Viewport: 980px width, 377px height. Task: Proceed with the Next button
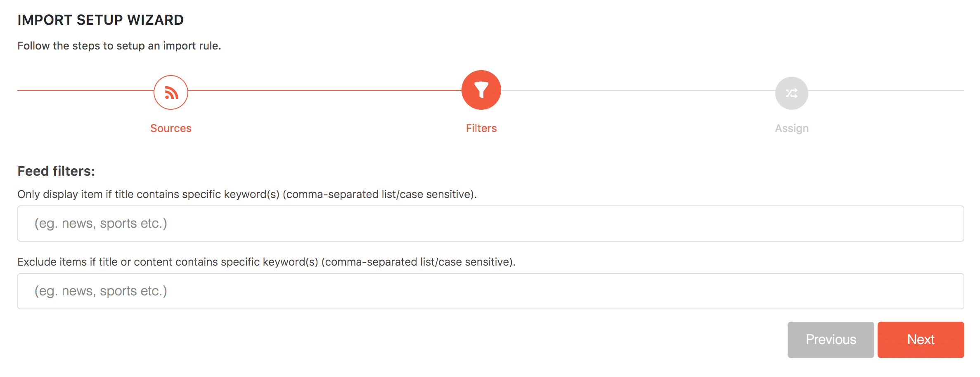(x=921, y=339)
